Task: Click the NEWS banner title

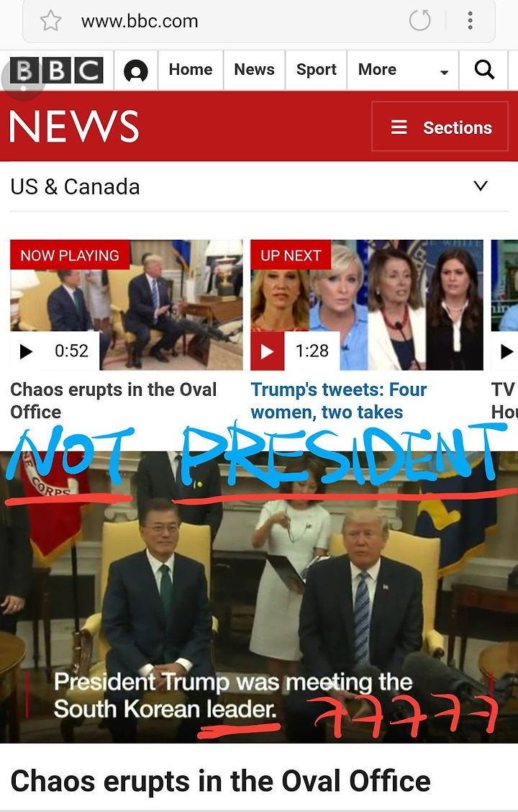Action: pyautogui.click(x=75, y=127)
